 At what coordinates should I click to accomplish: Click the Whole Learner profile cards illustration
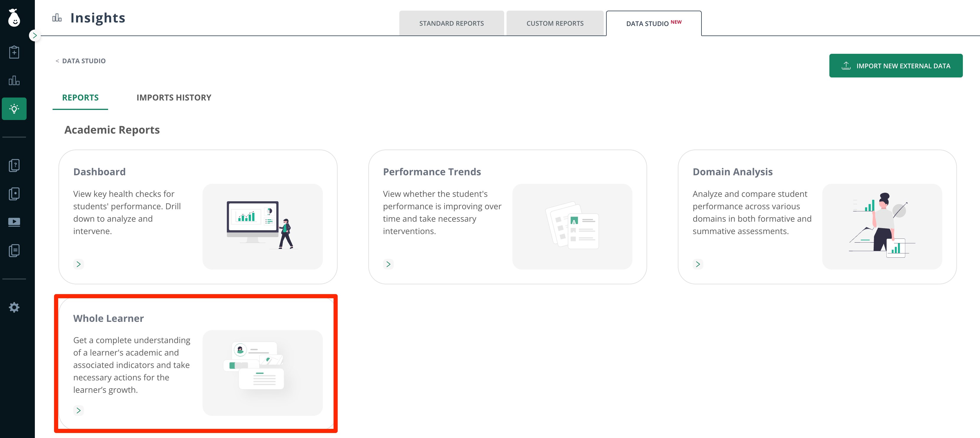(263, 373)
